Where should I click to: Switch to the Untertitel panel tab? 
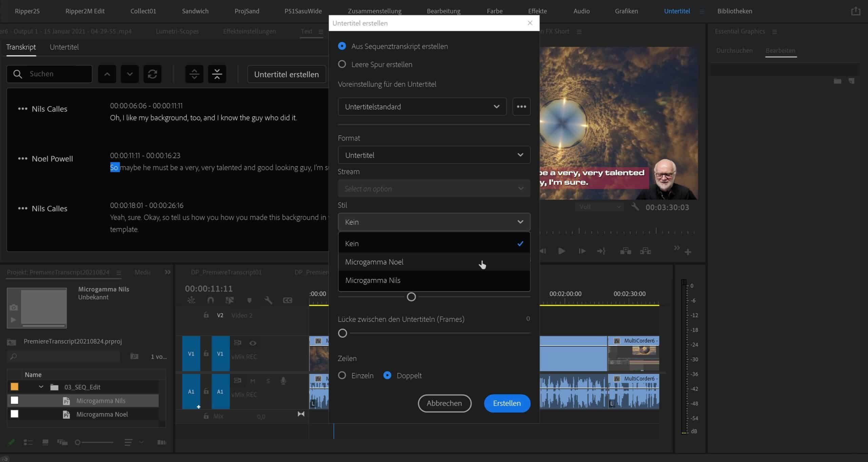(x=64, y=47)
